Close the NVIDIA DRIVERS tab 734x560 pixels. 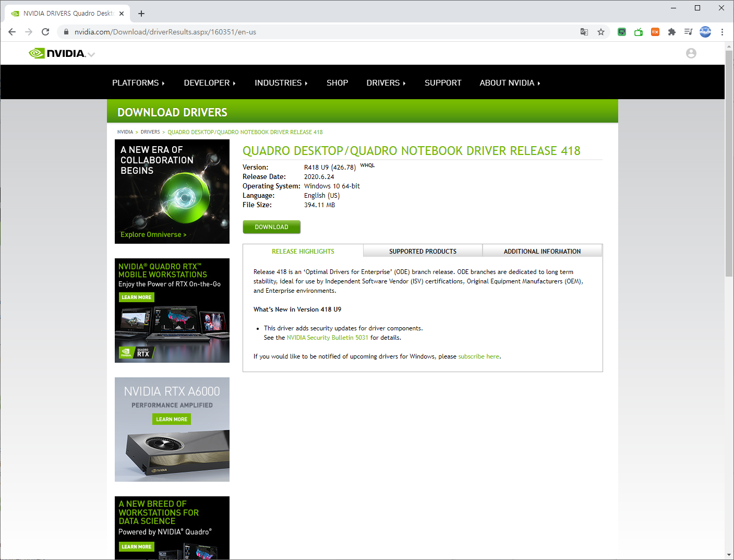(x=122, y=14)
